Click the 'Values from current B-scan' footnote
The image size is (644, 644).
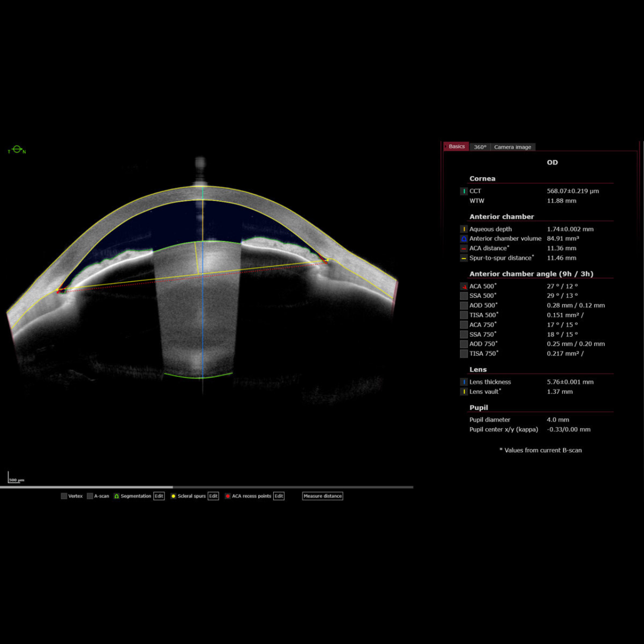pos(540,450)
